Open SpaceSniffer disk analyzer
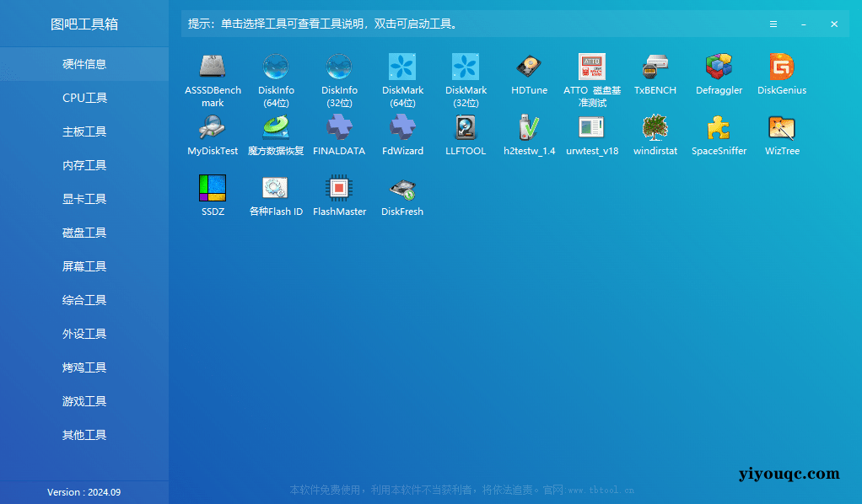This screenshot has width=862, height=504. pyautogui.click(x=719, y=135)
